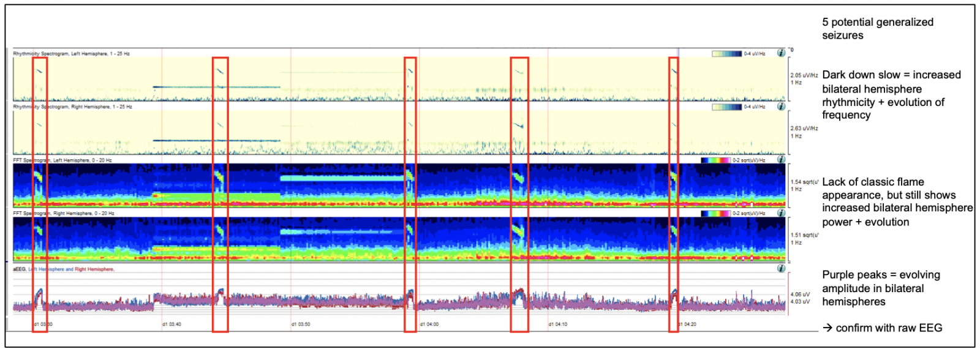The image size is (980, 354).
Task: Select the 'Rhythmicity Spectrogram, Right Hemisphere' panel title
Action: point(72,107)
